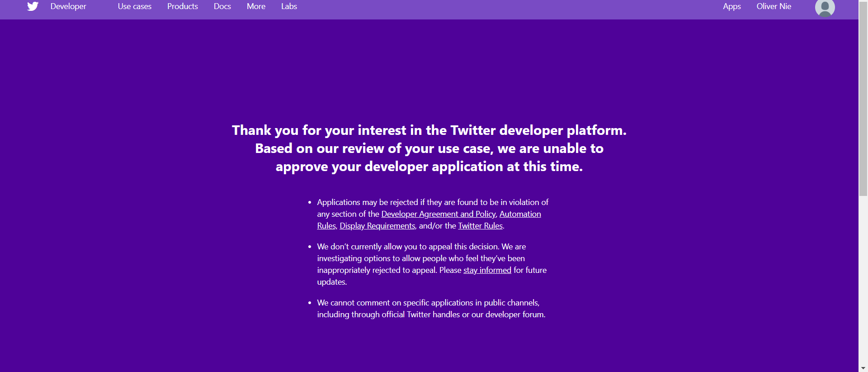Viewport: 868px width, 372px height.
Task: Click the rejection heading text
Action: point(429,148)
